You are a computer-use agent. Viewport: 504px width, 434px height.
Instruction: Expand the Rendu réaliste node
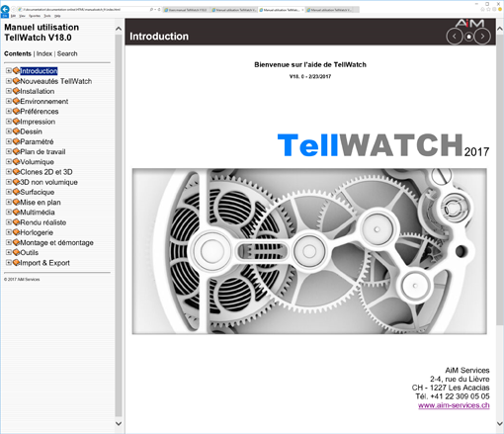[9, 222]
